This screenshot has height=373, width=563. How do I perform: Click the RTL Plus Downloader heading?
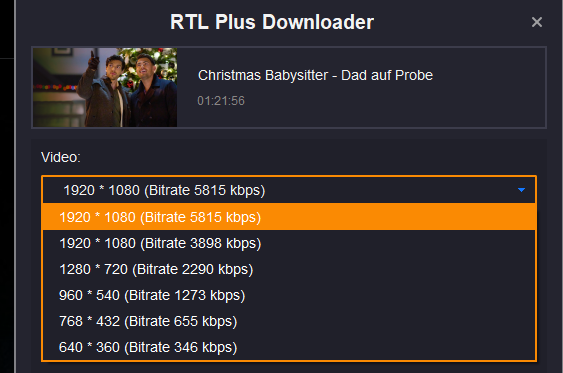(272, 22)
